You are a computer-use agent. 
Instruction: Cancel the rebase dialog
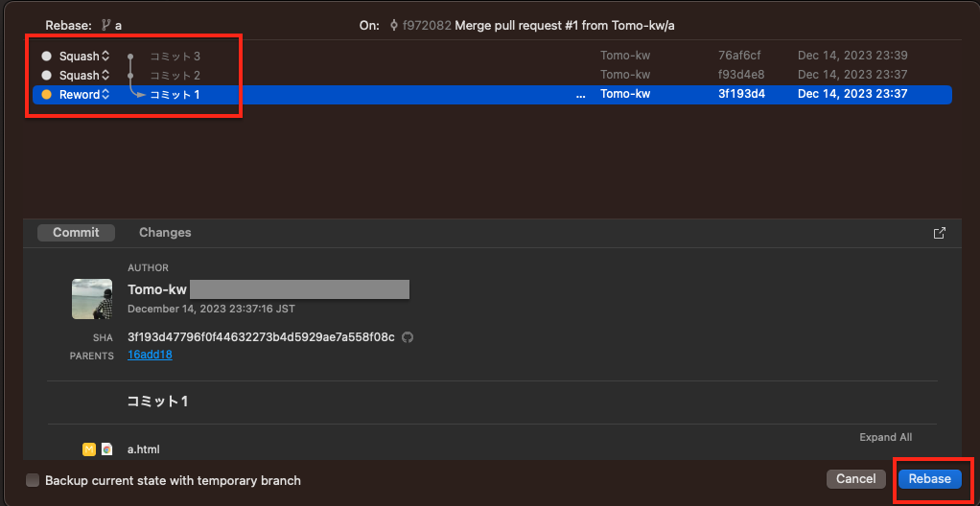pos(855,479)
